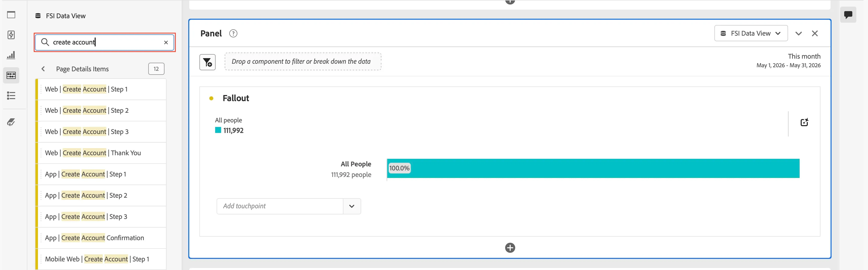Viewport: 868px width, 270px height.
Task: Click the annotation pen icon in rail
Action: click(x=11, y=122)
